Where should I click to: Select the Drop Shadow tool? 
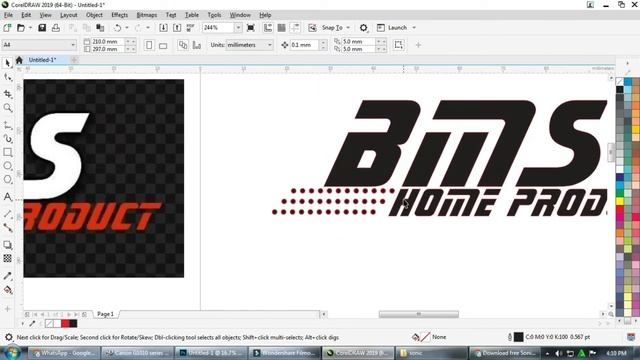tap(7, 245)
